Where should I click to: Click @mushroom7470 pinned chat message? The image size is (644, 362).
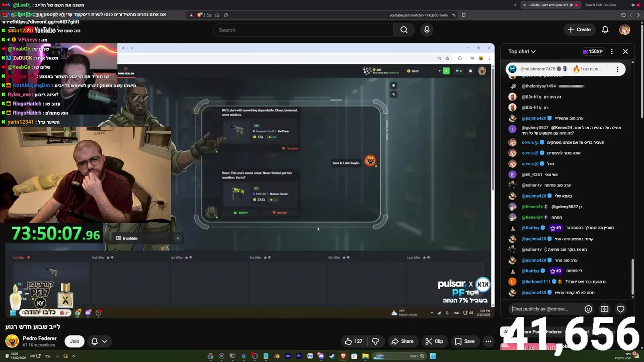click(x=566, y=69)
